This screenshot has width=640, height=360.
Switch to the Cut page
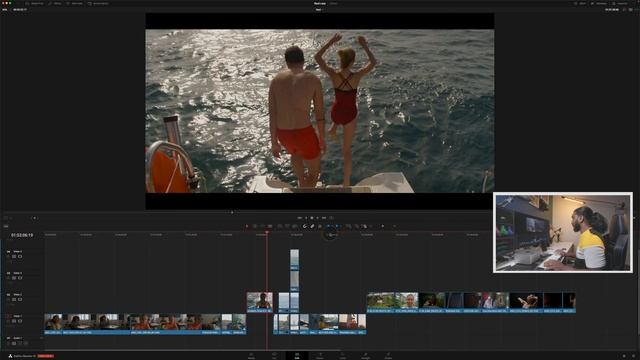click(274, 356)
